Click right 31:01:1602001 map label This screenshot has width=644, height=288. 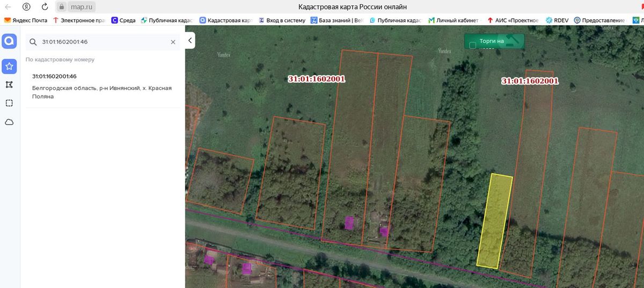[x=530, y=81]
